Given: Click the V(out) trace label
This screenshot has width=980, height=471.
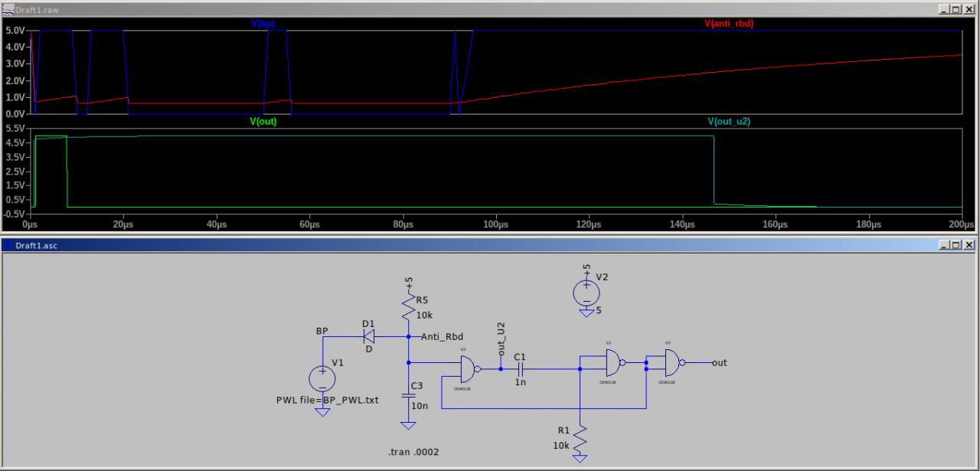Looking at the screenshot, I should click(x=263, y=122).
